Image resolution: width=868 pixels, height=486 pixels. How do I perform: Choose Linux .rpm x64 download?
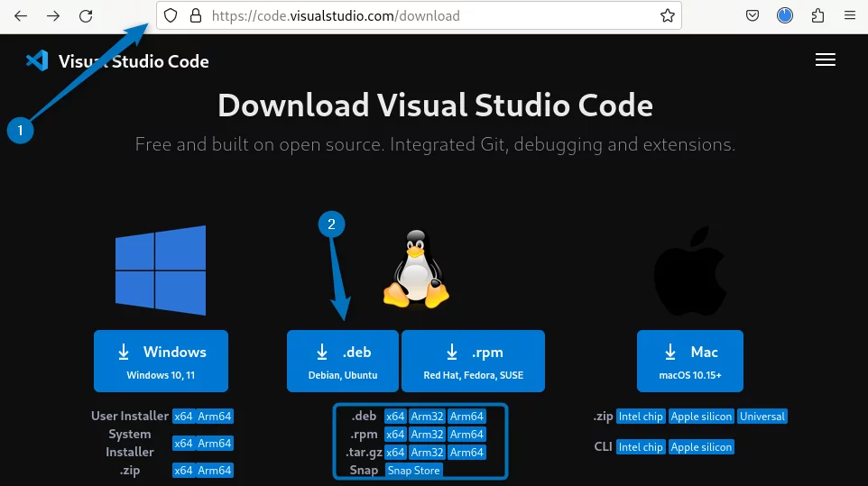coord(395,435)
